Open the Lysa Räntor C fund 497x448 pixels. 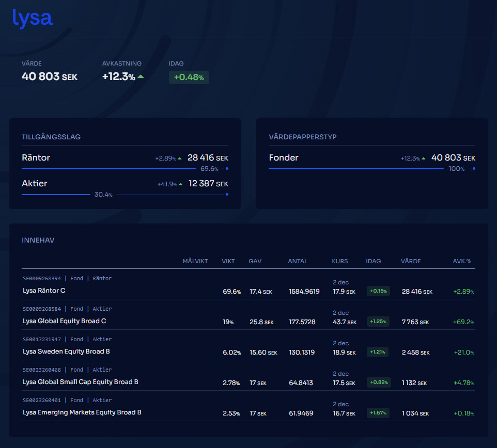[x=44, y=291]
